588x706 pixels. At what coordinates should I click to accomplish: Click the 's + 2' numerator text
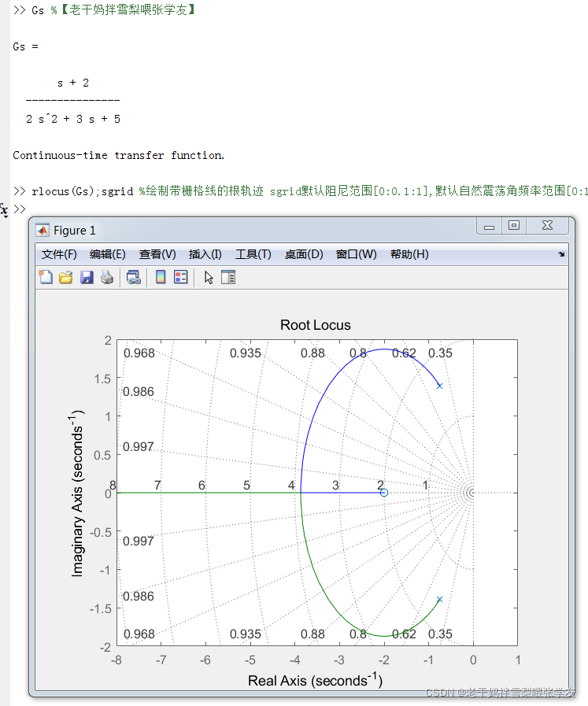click(73, 83)
